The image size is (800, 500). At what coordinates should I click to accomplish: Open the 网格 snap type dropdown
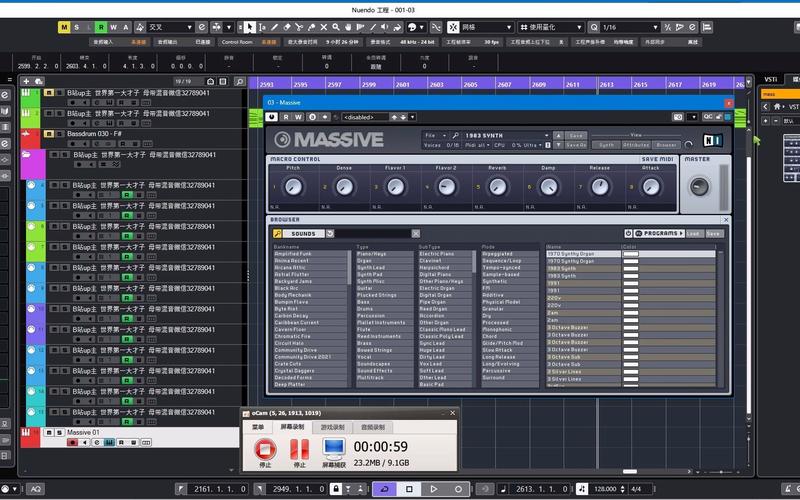(487, 27)
